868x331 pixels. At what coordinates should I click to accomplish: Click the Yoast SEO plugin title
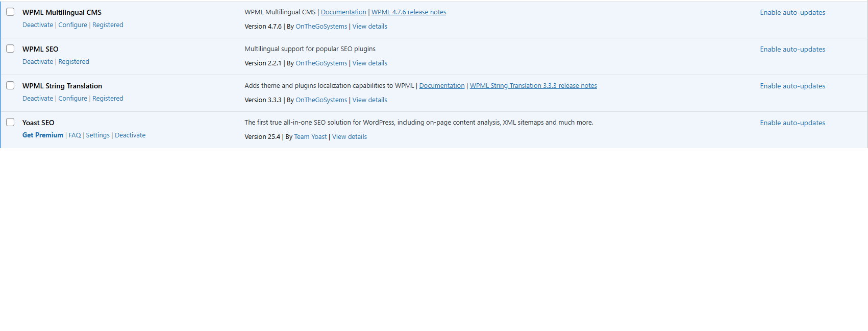tap(38, 123)
